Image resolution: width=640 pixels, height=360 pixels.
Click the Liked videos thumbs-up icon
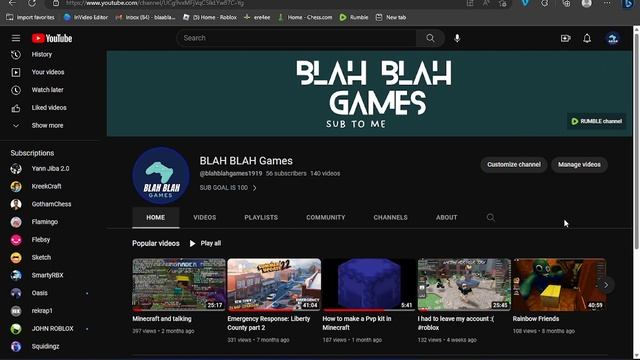(x=16, y=108)
